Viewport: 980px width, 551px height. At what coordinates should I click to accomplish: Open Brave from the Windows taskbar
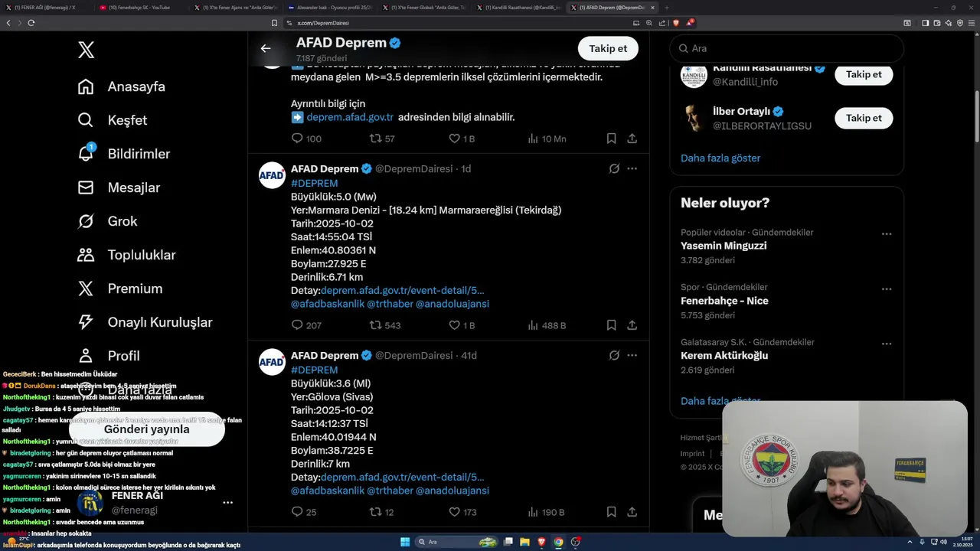tap(542, 542)
